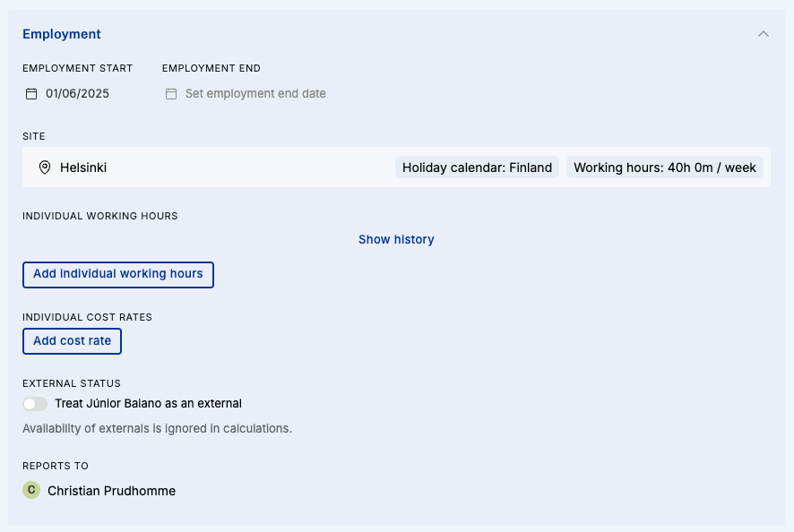Viewport: 794px width, 532px height.
Task: Set the employment end date field
Action: coord(255,94)
